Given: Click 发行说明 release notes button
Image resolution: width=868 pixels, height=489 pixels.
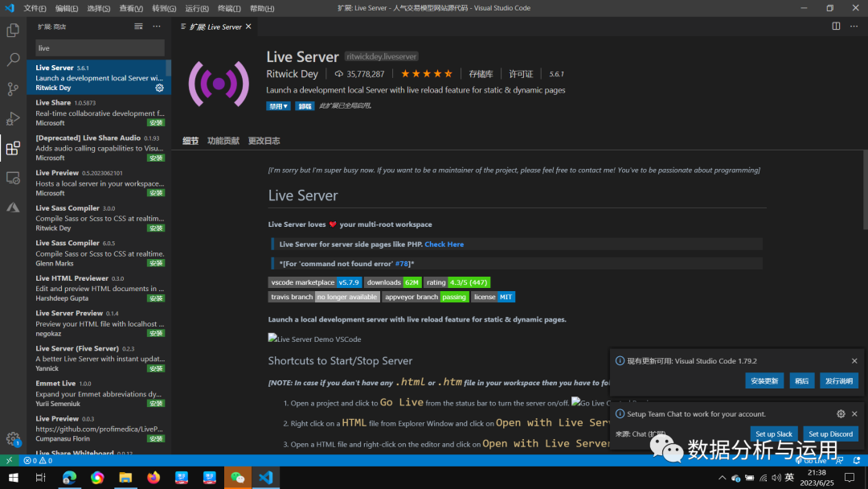Looking at the screenshot, I should point(838,381).
